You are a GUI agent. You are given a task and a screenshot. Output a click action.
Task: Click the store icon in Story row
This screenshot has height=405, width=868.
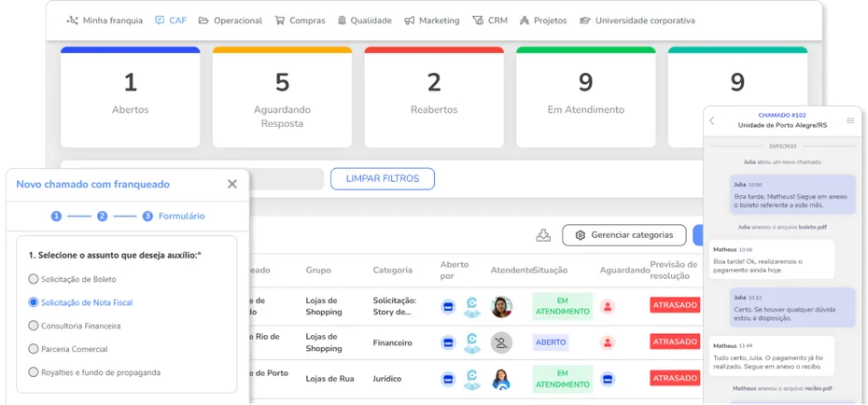(448, 306)
